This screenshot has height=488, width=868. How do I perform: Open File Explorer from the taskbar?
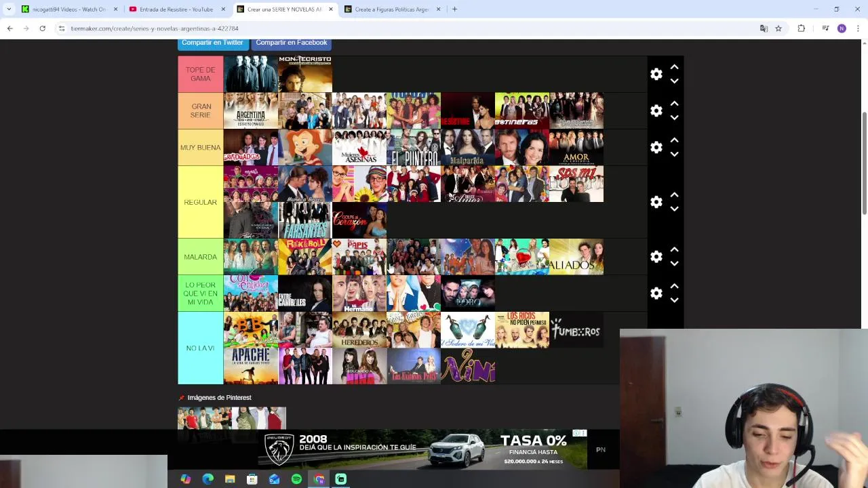pos(230,479)
